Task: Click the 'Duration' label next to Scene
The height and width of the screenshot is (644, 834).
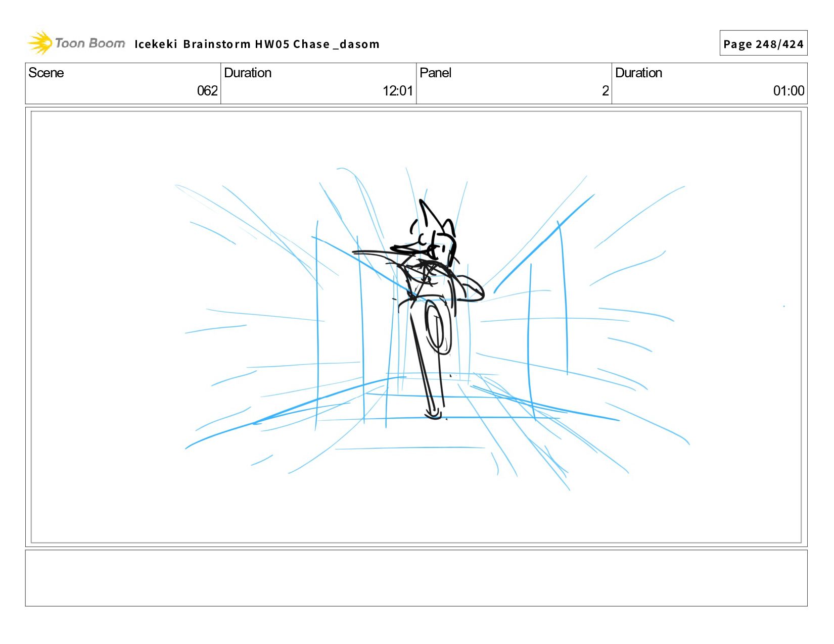Action: click(248, 73)
